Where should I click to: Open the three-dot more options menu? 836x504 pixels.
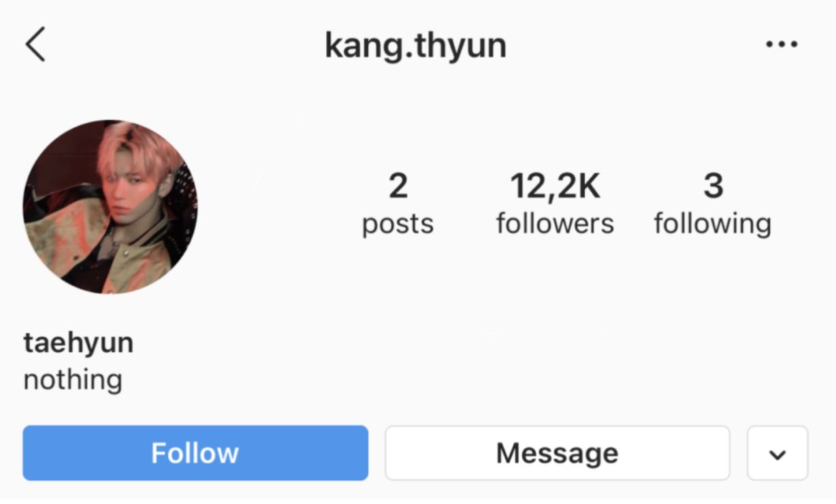[x=782, y=45]
